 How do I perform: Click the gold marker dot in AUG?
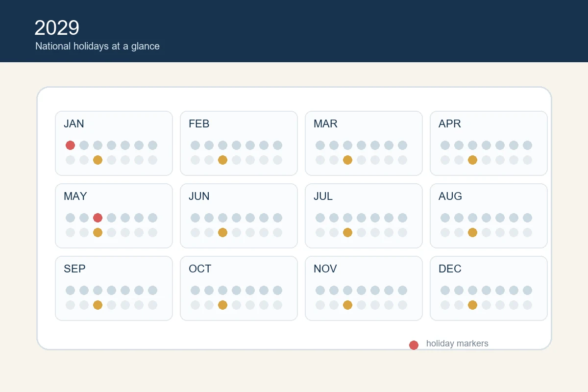pyautogui.click(x=472, y=232)
